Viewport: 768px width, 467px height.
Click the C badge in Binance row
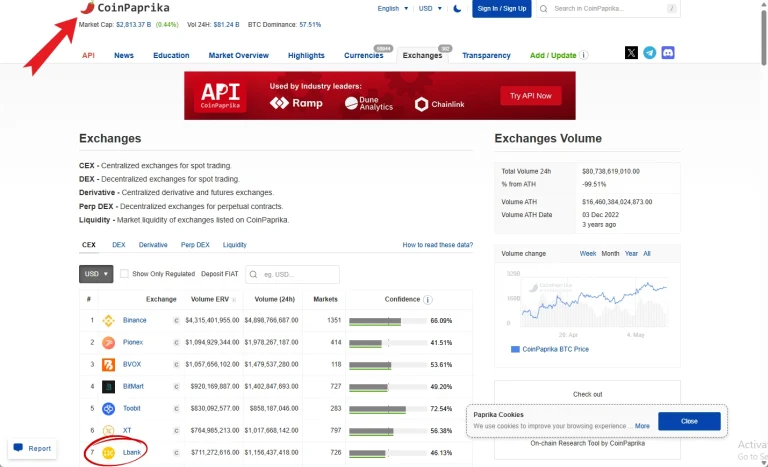pyautogui.click(x=176, y=320)
